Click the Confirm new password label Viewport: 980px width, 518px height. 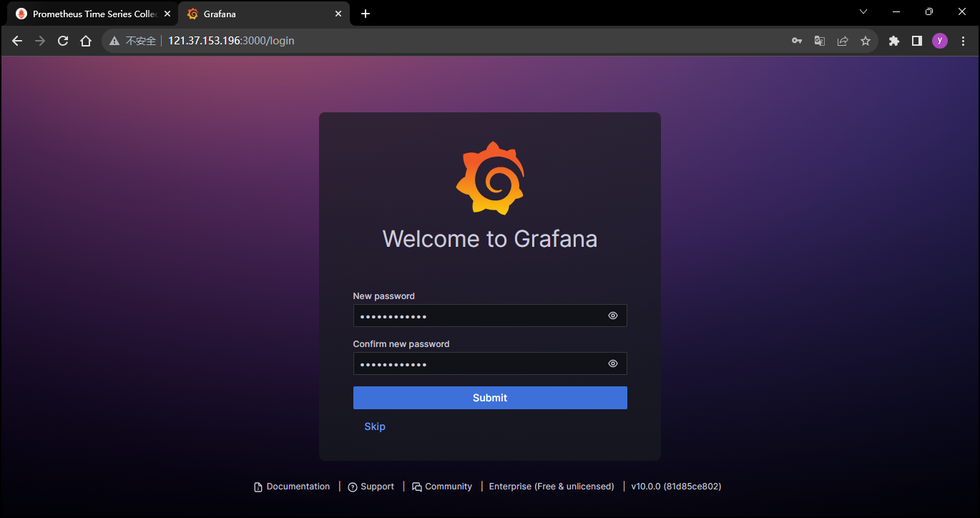click(401, 344)
